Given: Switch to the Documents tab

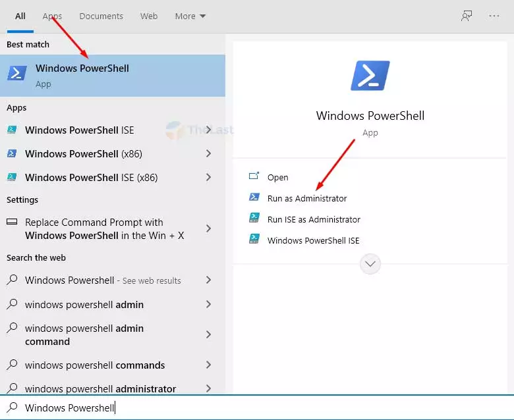Looking at the screenshot, I should [x=101, y=16].
